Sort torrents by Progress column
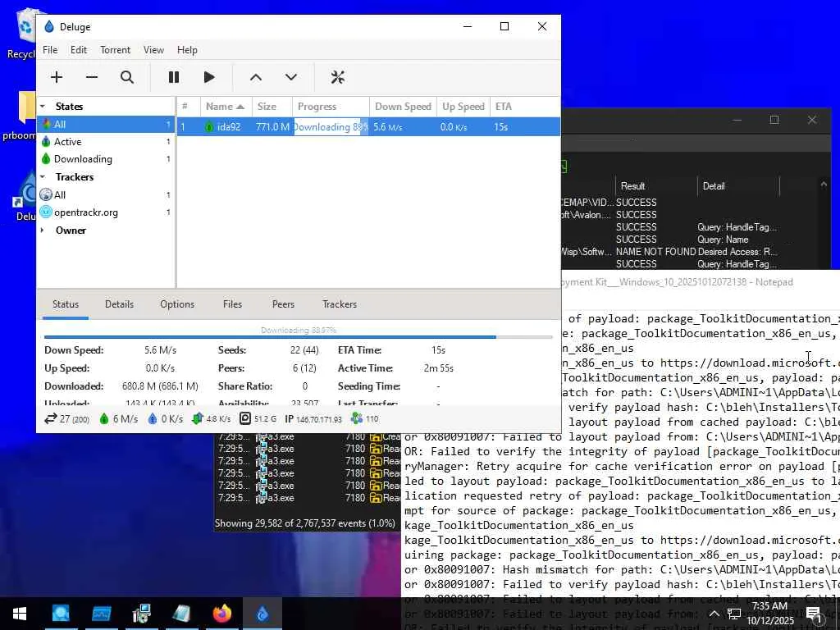Image resolution: width=840 pixels, height=630 pixels. (331, 107)
